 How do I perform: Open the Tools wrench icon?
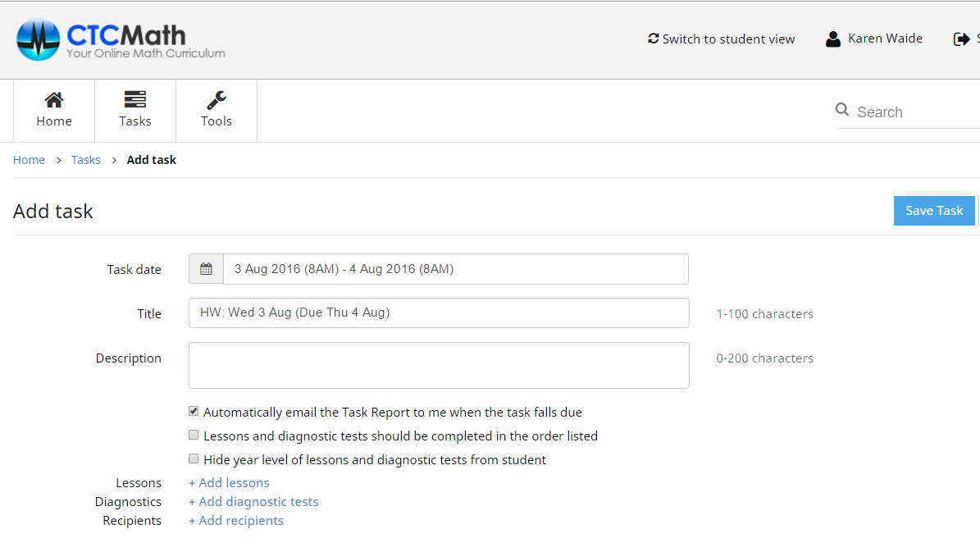click(x=217, y=100)
